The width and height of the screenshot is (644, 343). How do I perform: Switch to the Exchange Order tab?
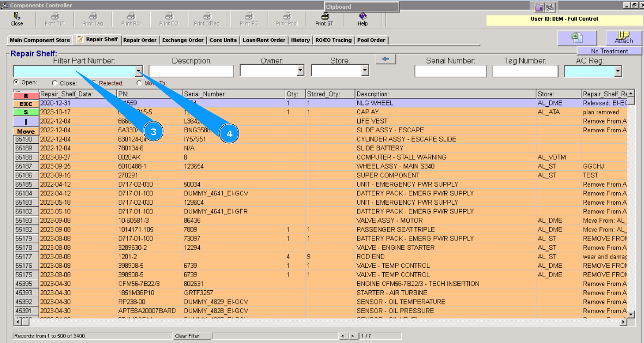[183, 40]
